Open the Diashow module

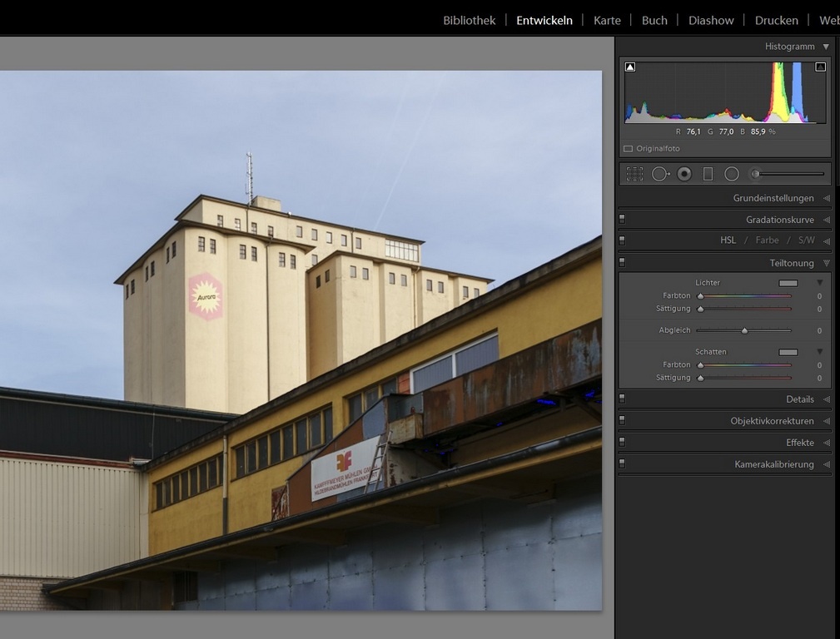711,20
